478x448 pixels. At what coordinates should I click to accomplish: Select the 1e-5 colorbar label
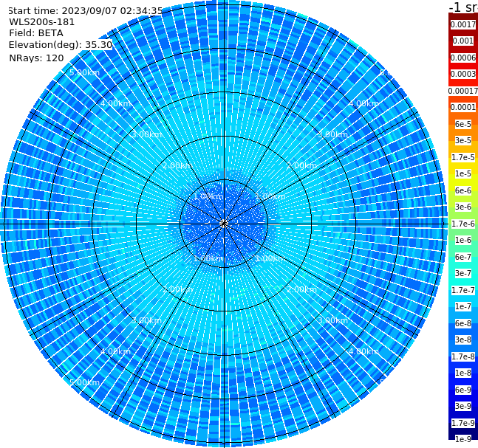(x=463, y=173)
